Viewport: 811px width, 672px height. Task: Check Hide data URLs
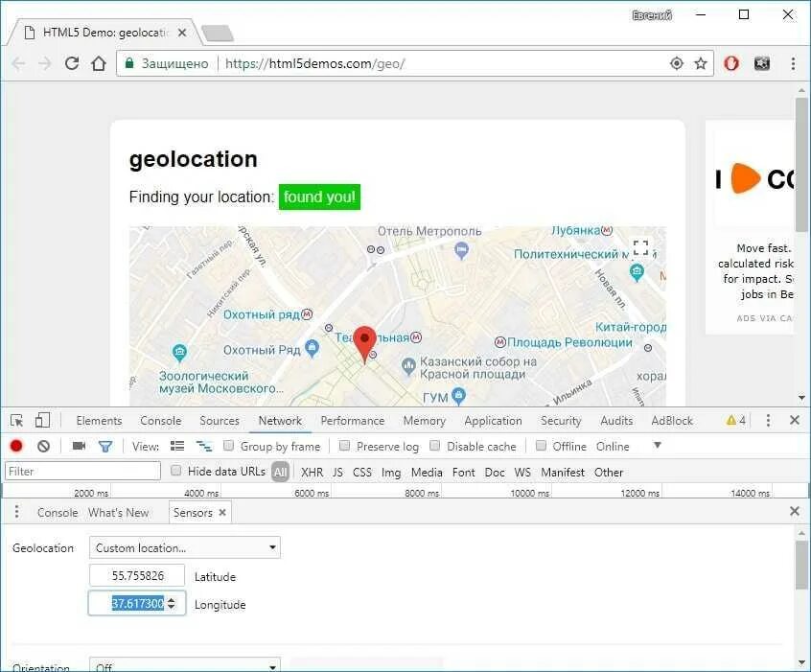pos(175,471)
